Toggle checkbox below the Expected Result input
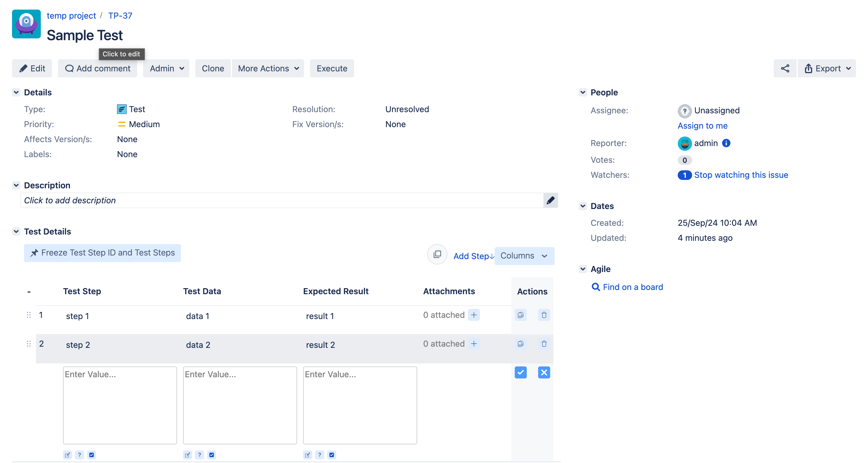This screenshot has height=463, width=868. tap(332, 455)
